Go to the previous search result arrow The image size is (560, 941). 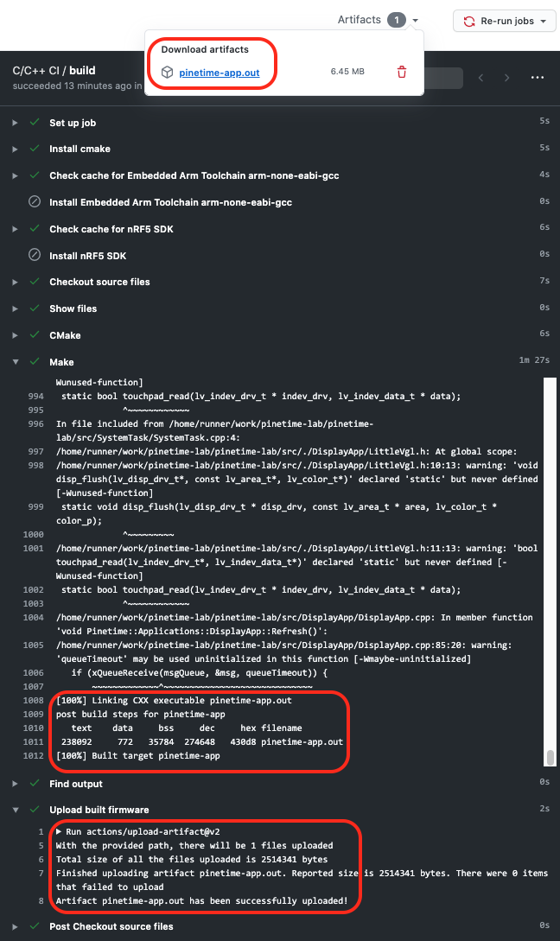pyautogui.click(x=482, y=78)
